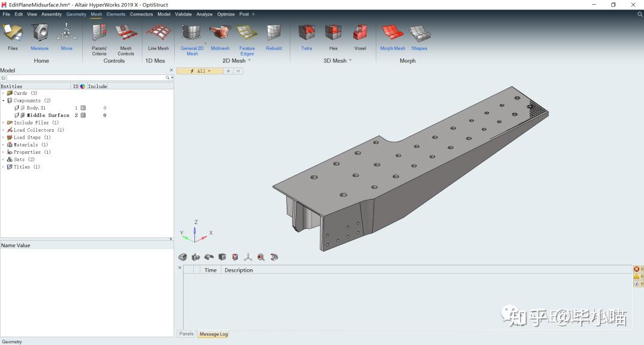The height and width of the screenshot is (345, 644).
Task: Switch to the Message Log tab
Action: point(213,334)
